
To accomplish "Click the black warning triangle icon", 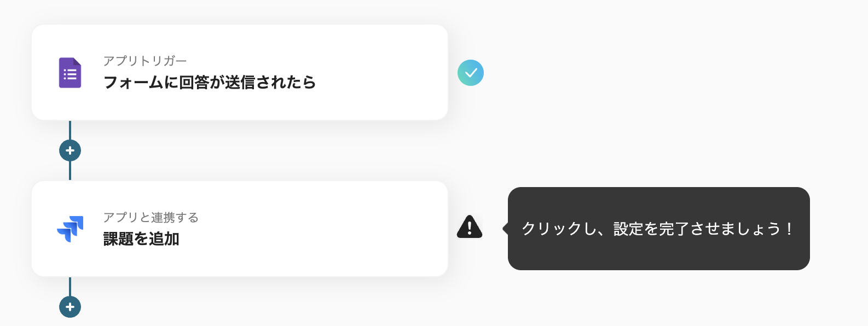I will 470,228.
